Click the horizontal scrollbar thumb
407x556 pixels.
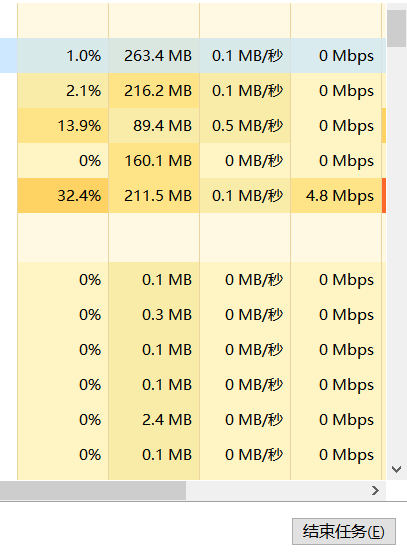point(93,490)
